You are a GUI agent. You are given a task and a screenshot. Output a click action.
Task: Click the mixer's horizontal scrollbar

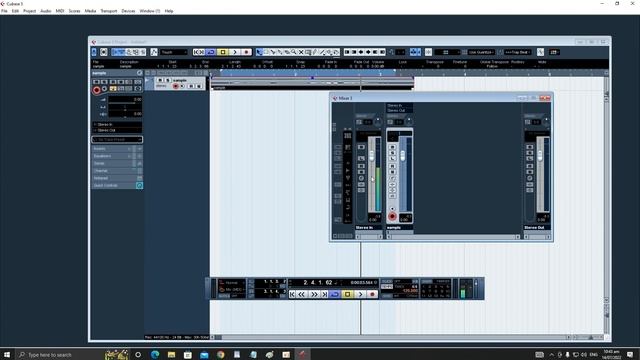pos(453,237)
